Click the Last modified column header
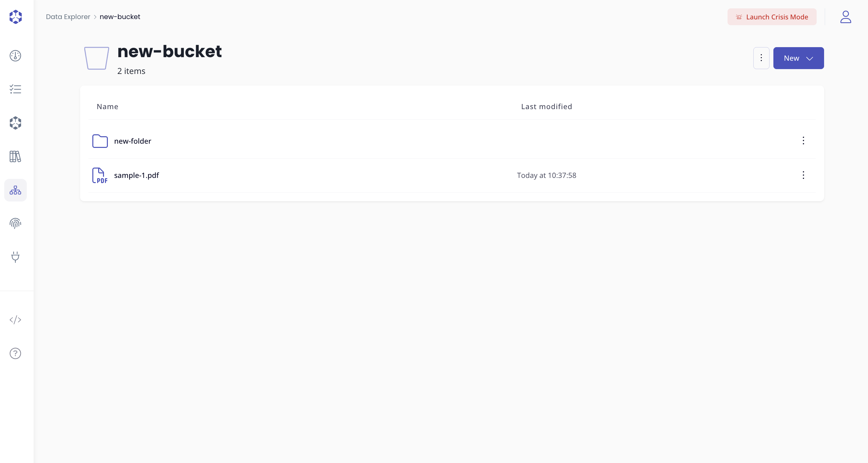The width and height of the screenshot is (868, 463). pyautogui.click(x=546, y=107)
